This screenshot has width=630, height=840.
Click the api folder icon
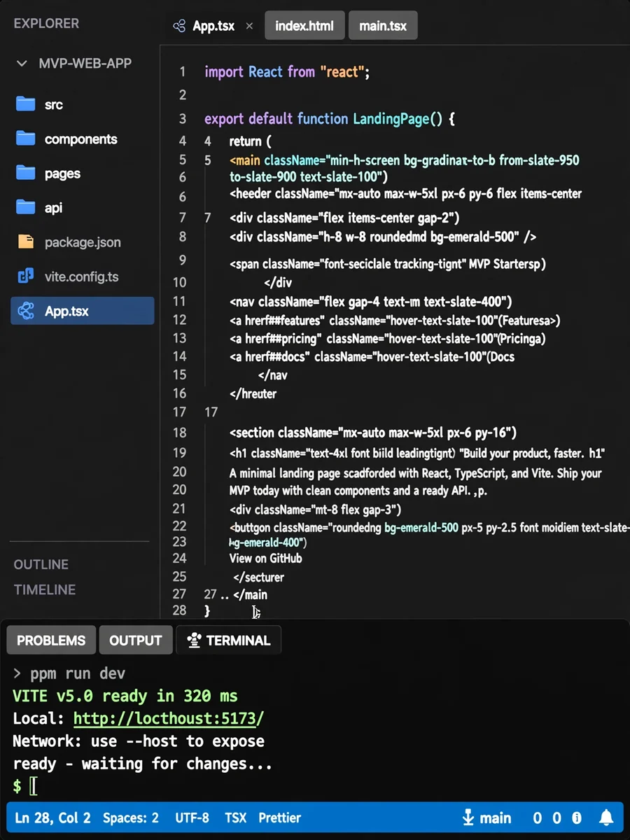coord(26,207)
